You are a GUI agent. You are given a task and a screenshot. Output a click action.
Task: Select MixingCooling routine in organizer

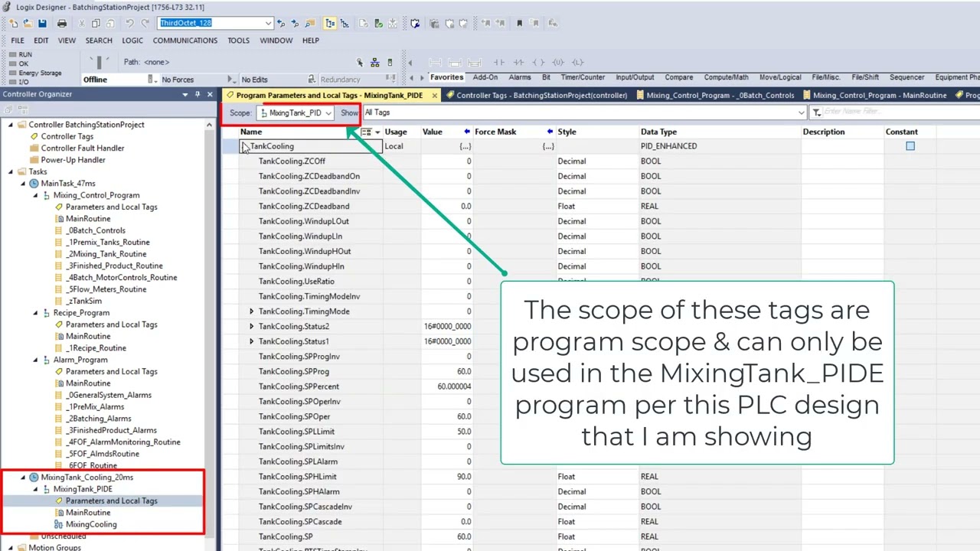[x=91, y=525]
